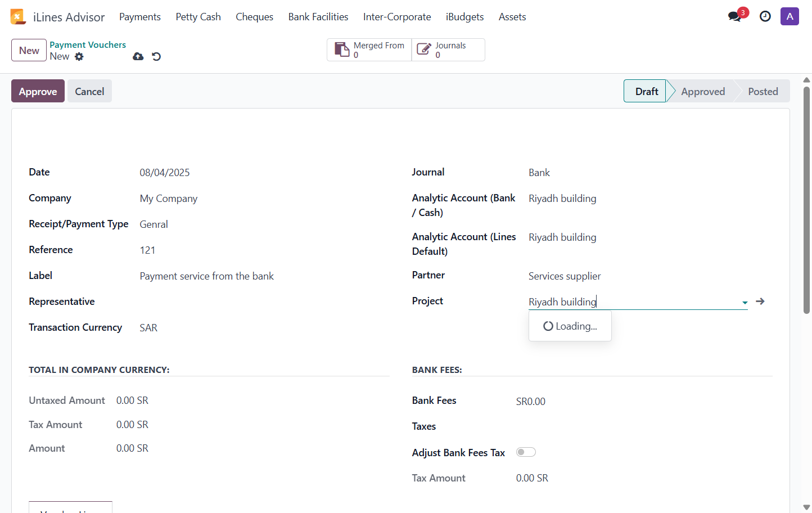Open Analytic Account Bank/Cash dropdown
The width and height of the screenshot is (812, 513).
pos(638,199)
